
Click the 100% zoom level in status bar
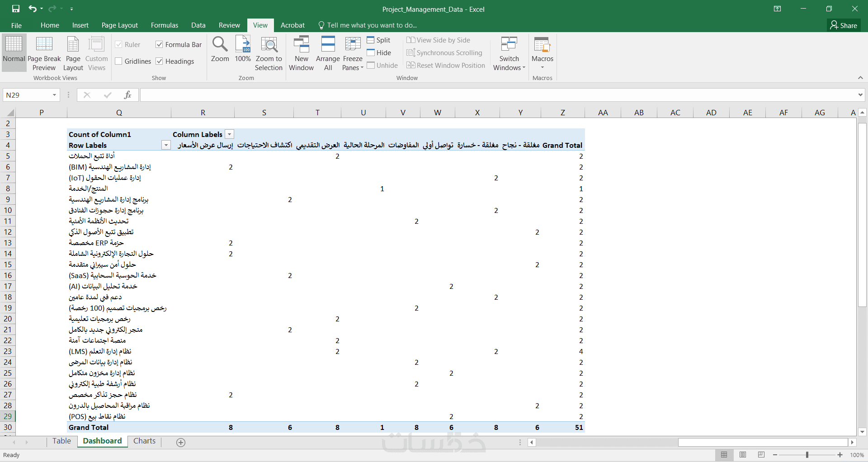[x=857, y=455]
